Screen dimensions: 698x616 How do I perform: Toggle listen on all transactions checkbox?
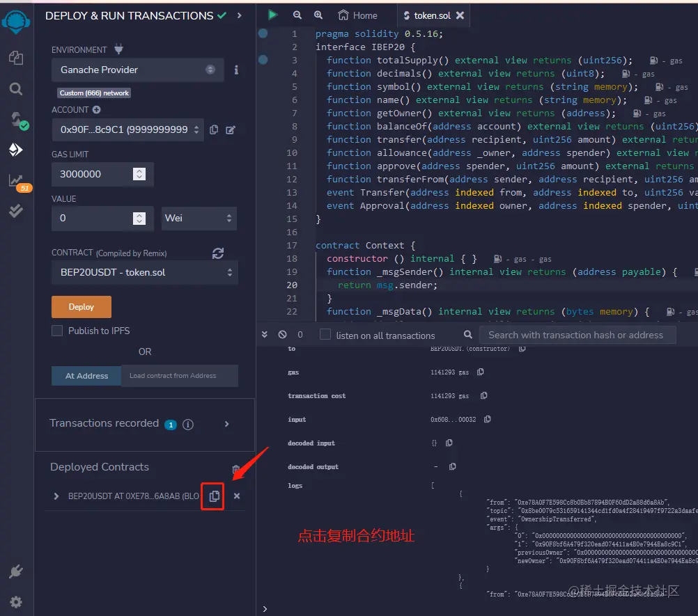325,335
